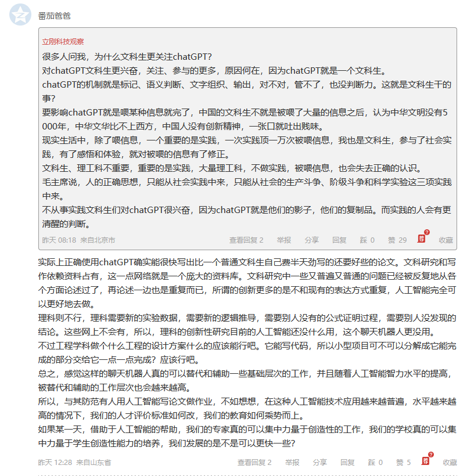Click line starting 毛主席说，人的正确思想
The width and height of the screenshot is (467, 476).
(x=247, y=189)
